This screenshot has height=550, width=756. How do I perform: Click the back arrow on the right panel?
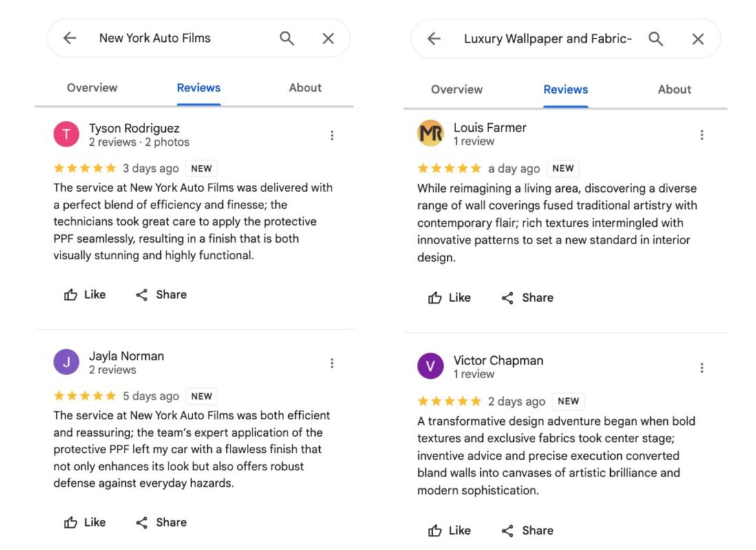(x=433, y=39)
